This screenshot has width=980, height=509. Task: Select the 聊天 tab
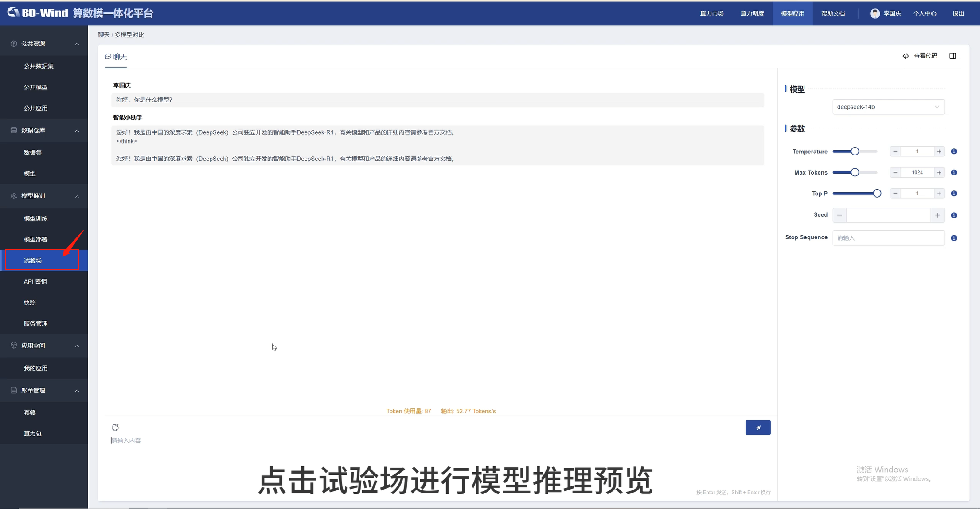click(116, 57)
